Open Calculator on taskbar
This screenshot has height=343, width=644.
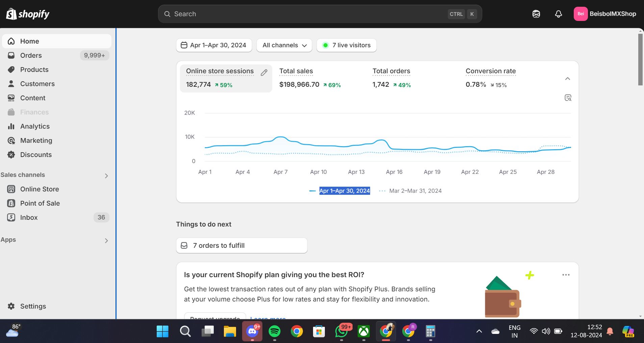point(430,332)
